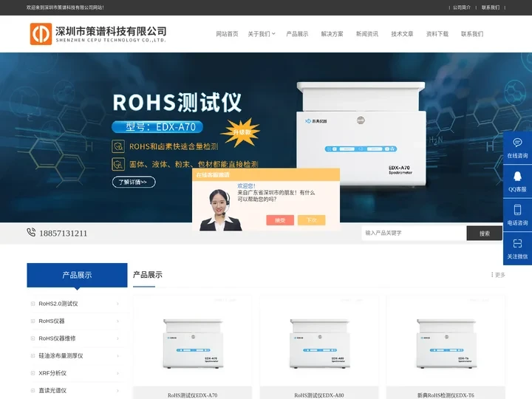Click the 电话咨询 phone sidebar icon
Image resolution: width=532 pixels, height=399 pixels.
(x=517, y=210)
